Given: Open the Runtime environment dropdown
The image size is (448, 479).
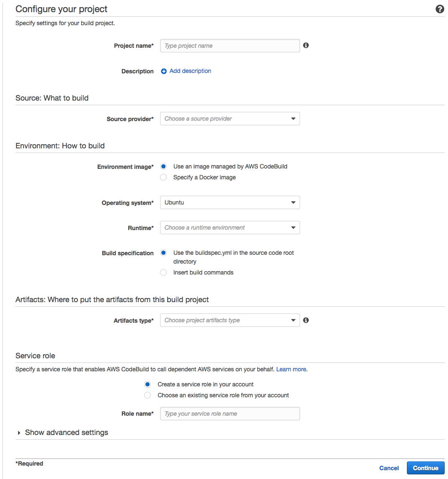Looking at the screenshot, I should [x=230, y=228].
